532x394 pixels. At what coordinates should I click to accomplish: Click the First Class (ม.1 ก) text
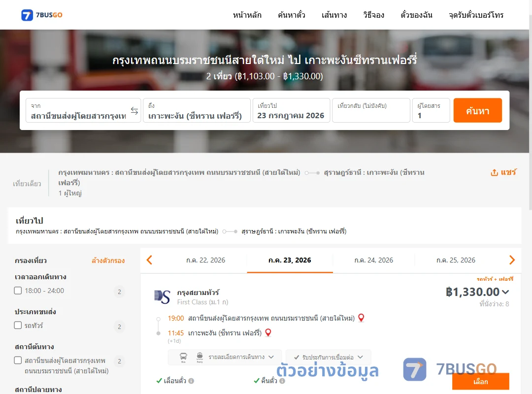coord(202,302)
